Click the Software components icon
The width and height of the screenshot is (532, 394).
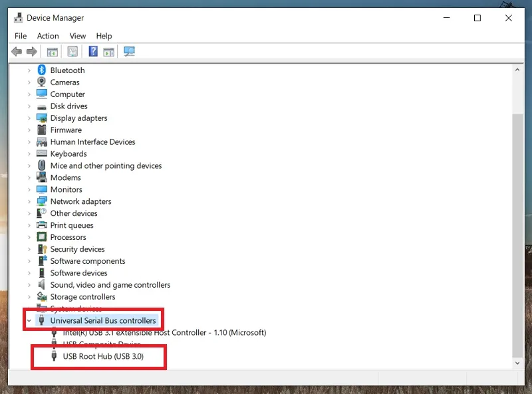[x=42, y=260]
